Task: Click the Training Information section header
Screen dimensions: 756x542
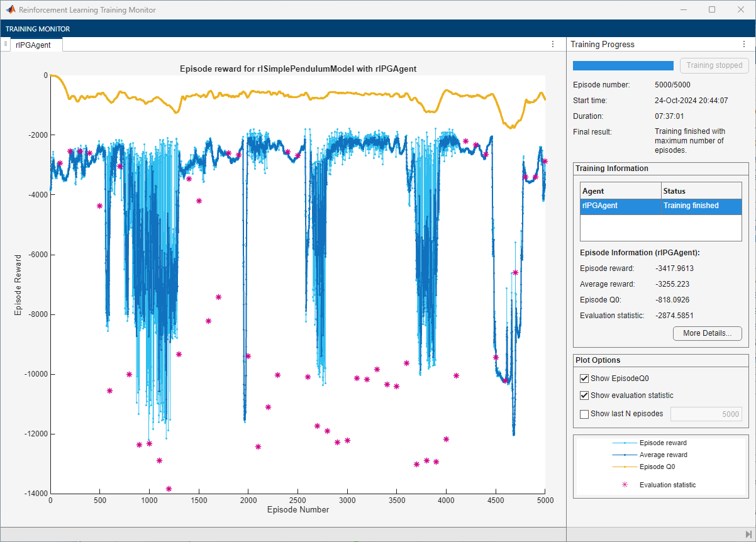Action: coord(611,169)
